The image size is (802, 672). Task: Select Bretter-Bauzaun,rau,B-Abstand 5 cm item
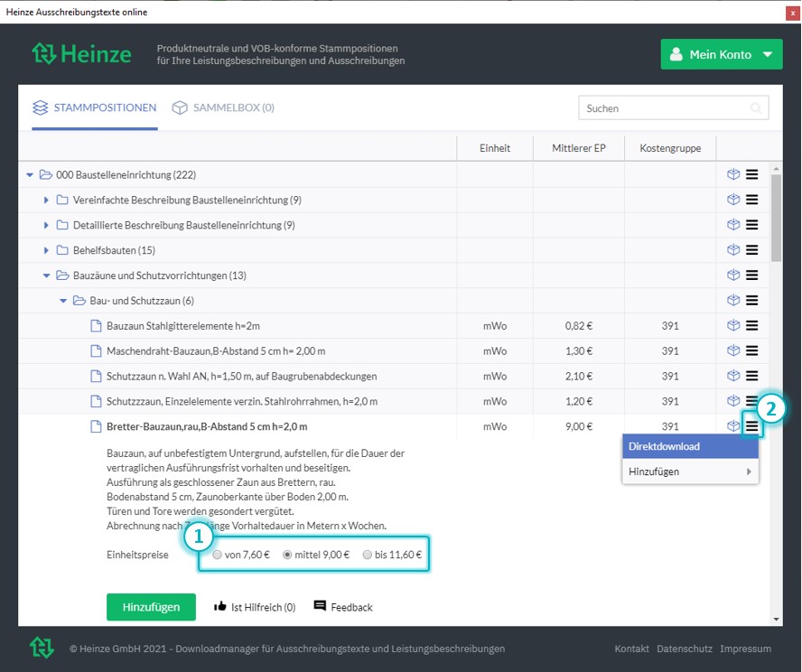[207, 426]
